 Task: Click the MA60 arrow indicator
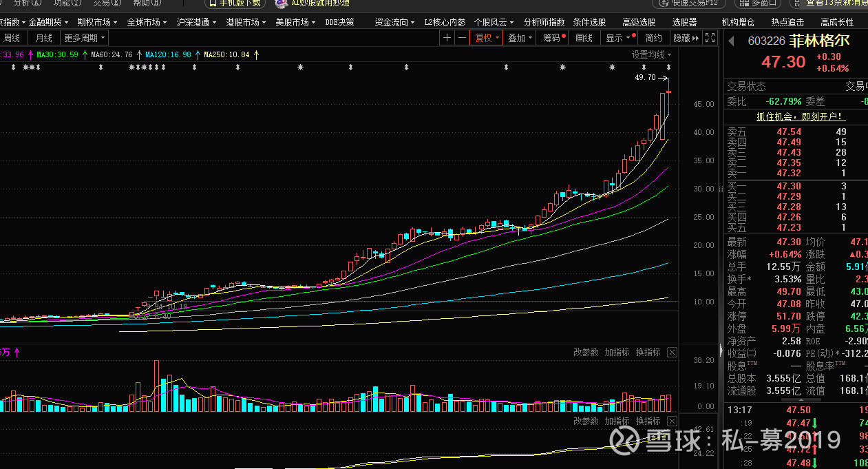(138, 54)
